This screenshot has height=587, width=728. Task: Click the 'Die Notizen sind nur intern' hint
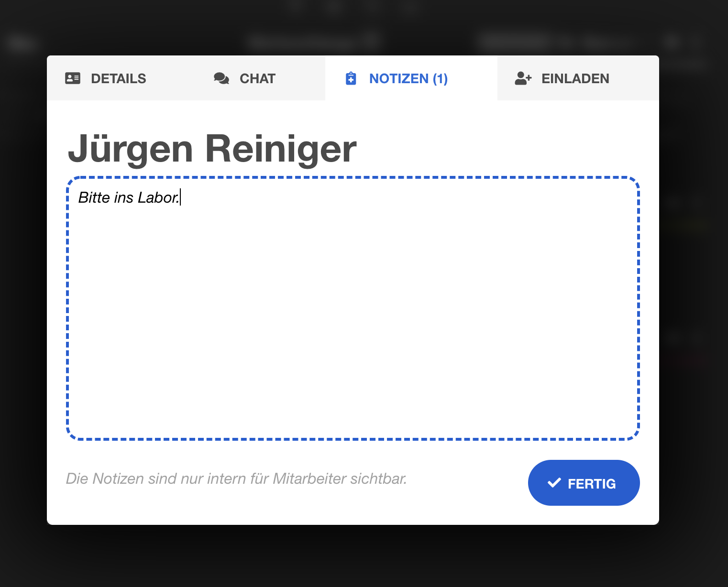pos(236,478)
